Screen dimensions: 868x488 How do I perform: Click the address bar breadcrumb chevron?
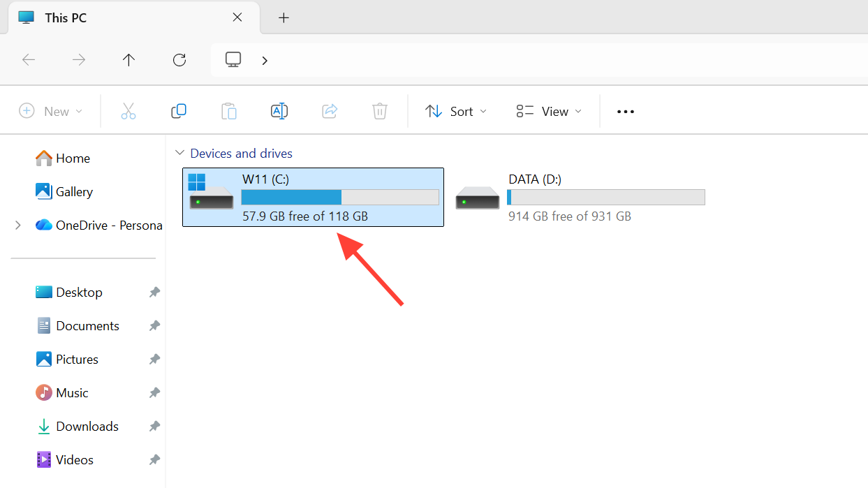tap(265, 60)
